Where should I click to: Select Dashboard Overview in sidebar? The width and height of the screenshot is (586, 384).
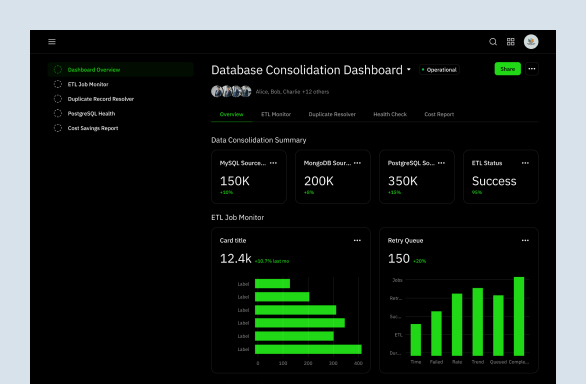click(x=121, y=70)
